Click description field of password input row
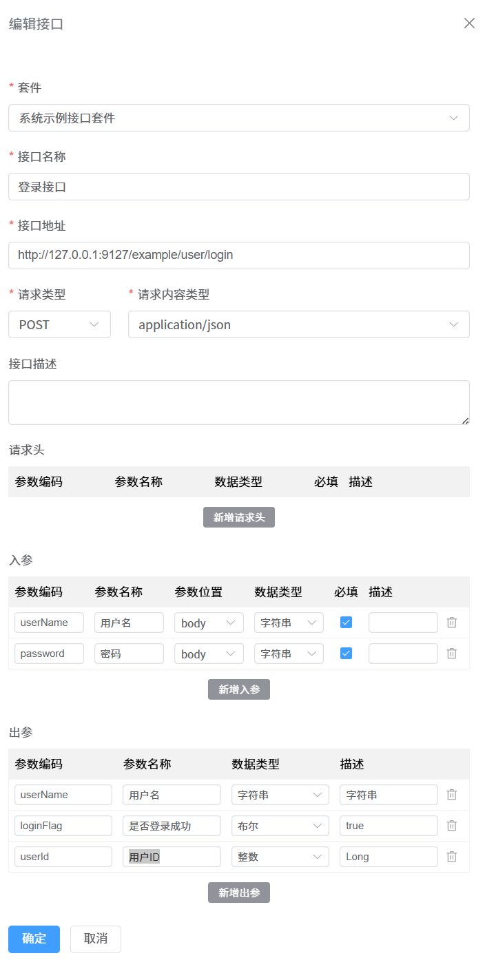Screen dimensions: 485x980 click(403, 654)
